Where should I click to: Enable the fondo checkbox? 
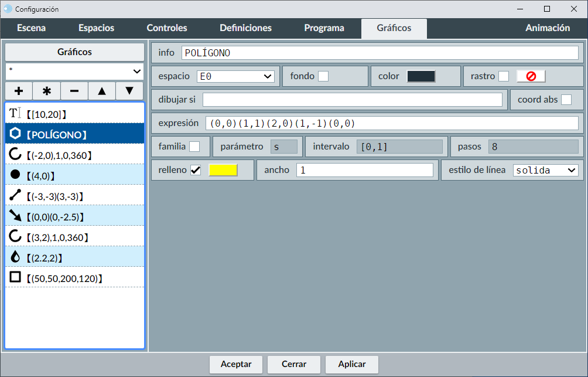(323, 76)
